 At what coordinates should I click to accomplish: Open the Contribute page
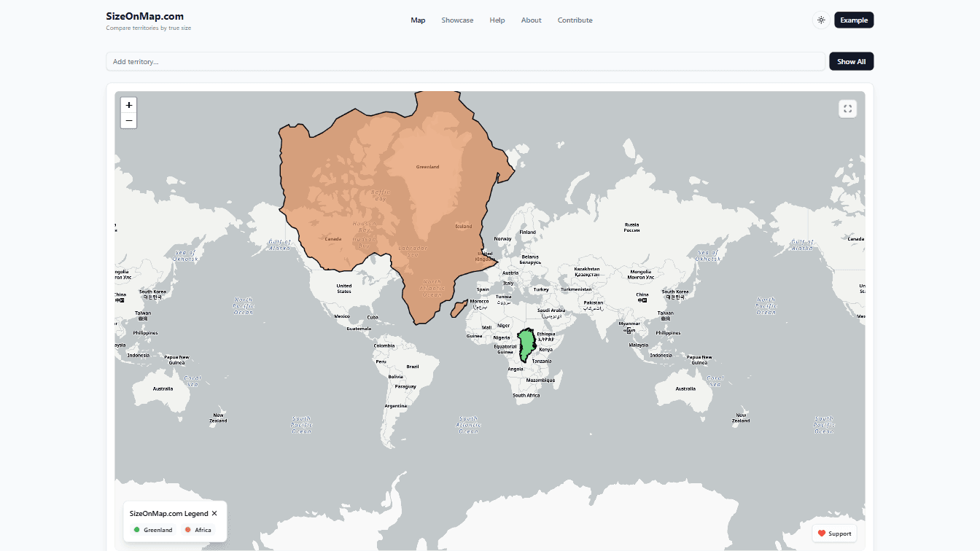coord(575,20)
